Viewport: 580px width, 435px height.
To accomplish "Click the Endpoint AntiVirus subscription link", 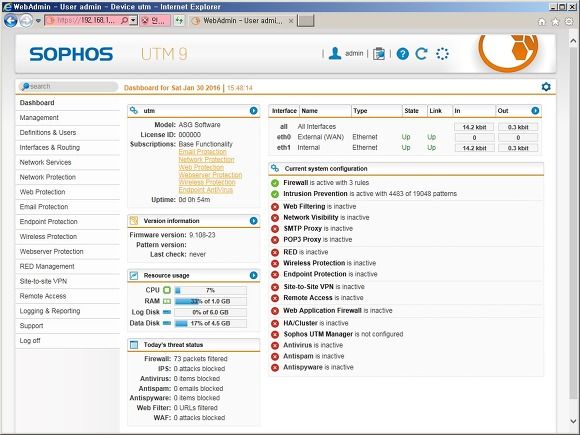I will 206,190.
